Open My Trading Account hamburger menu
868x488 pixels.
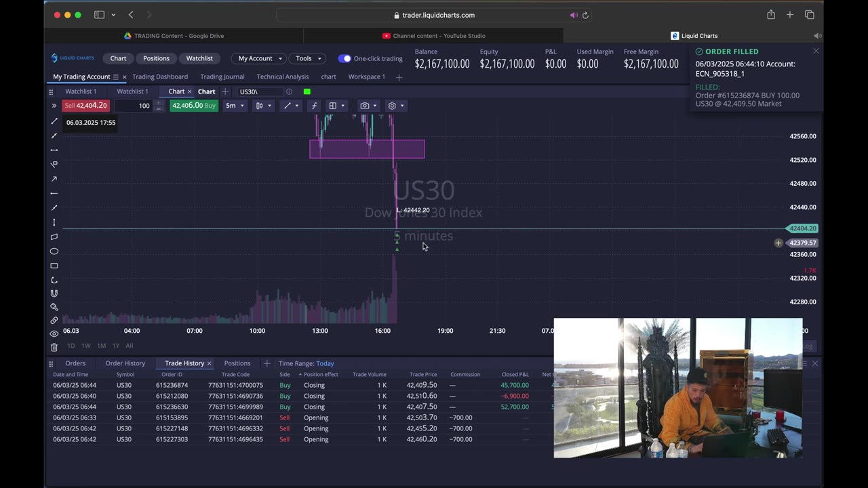[x=116, y=77]
